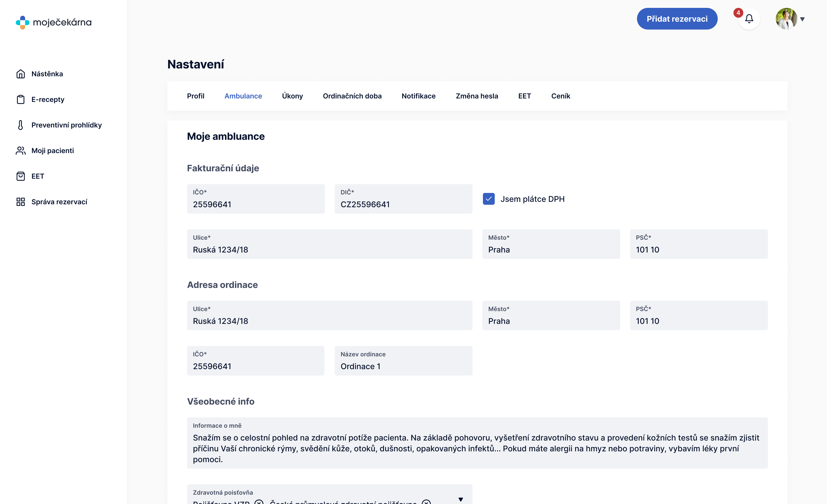Click the Nástěnka home icon
This screenshot has width=827, height=504.
pos(20,74)
